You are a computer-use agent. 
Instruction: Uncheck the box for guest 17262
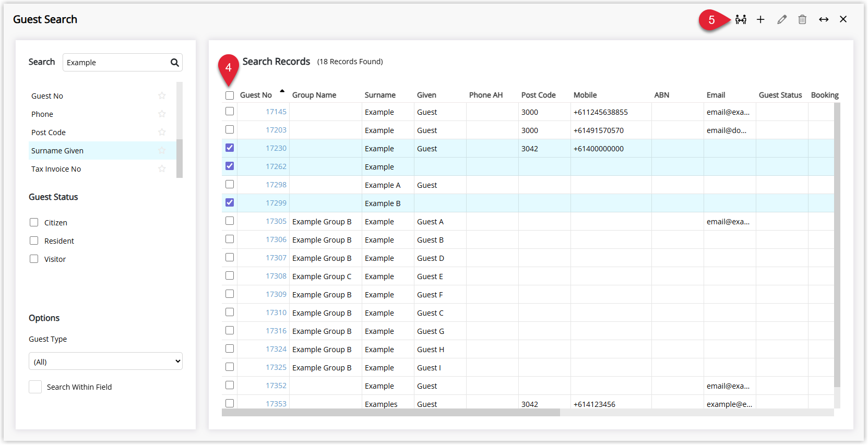tap(230, 166)
